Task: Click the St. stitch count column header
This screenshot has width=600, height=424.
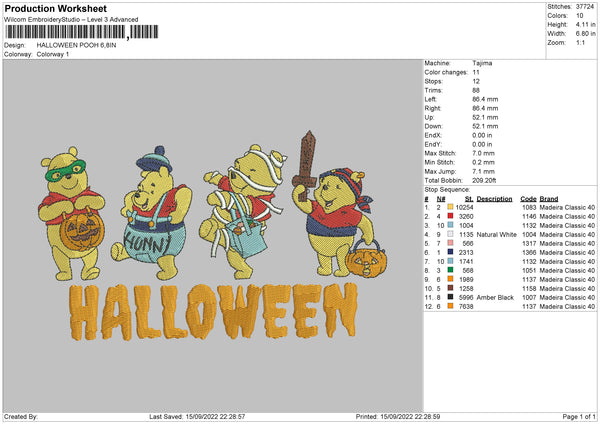Action: pyautogui.click(x=468, y=198)
